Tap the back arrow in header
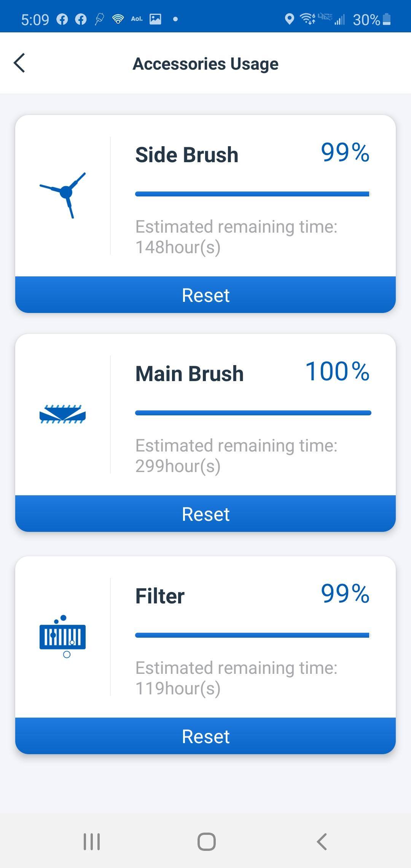 (x=19, y=63)
